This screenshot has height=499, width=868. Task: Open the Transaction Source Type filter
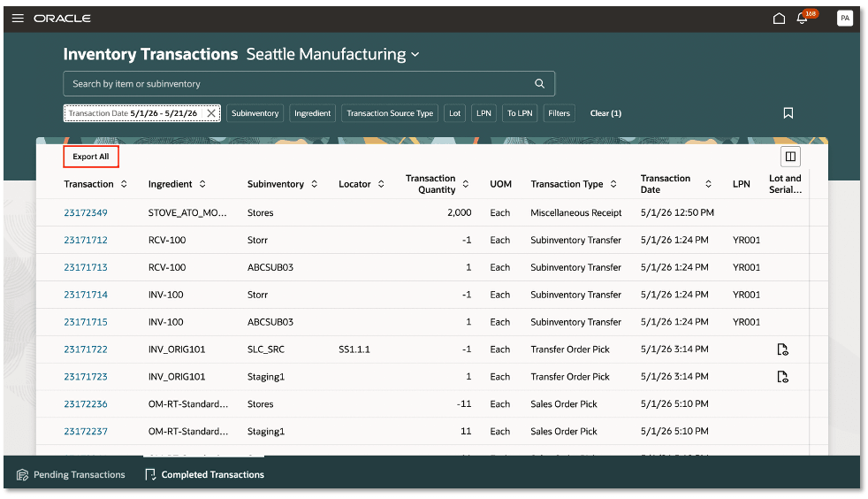(x=390, y=113)
